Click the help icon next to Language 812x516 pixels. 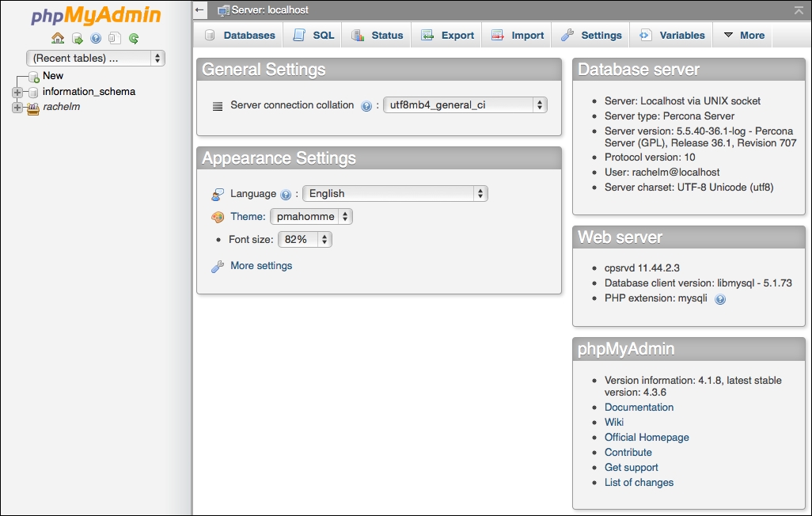coord(286,195)
